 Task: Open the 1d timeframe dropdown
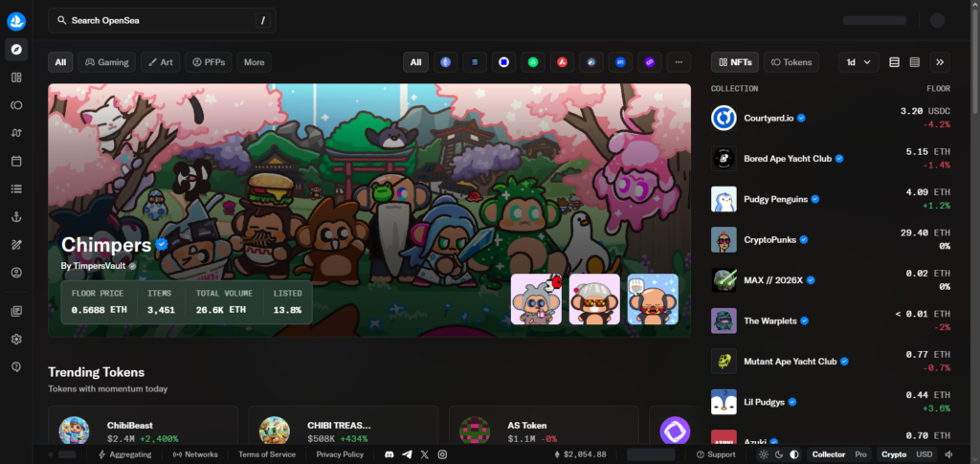point(857,62)
